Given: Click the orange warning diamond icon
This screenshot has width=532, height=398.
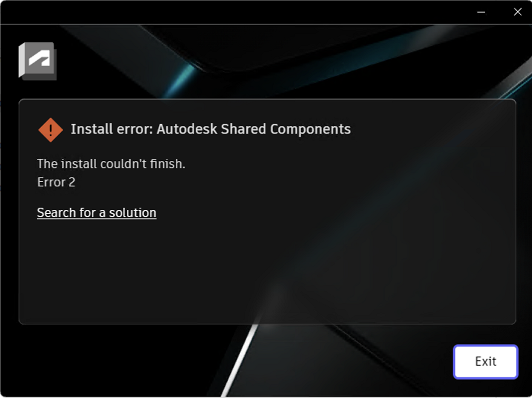Looking at the screenshot, I should (x=50, y=130).
